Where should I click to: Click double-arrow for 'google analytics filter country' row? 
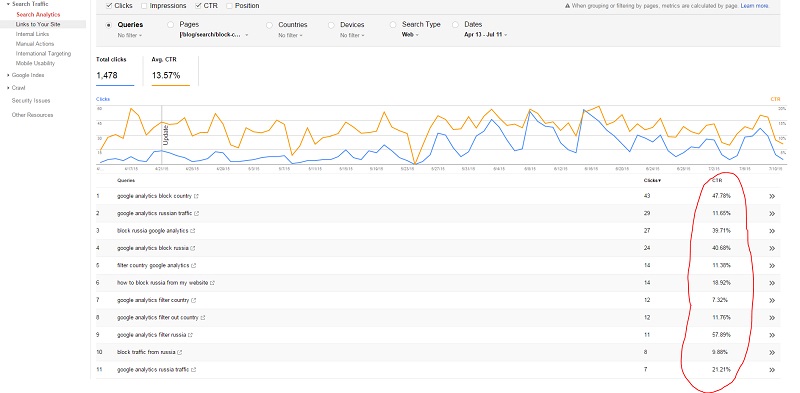[772, 300]
